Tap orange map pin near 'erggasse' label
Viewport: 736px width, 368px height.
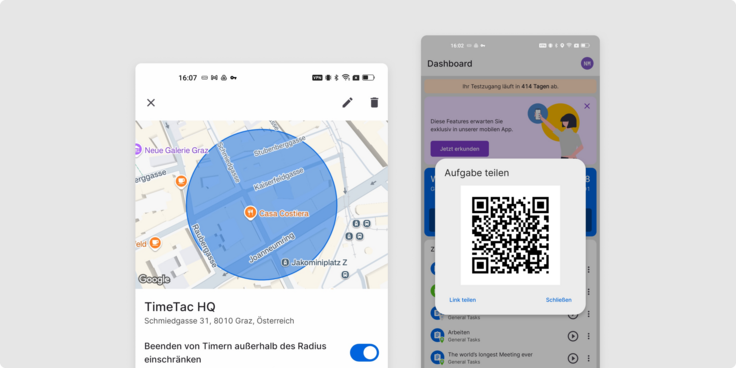(181, 181)
